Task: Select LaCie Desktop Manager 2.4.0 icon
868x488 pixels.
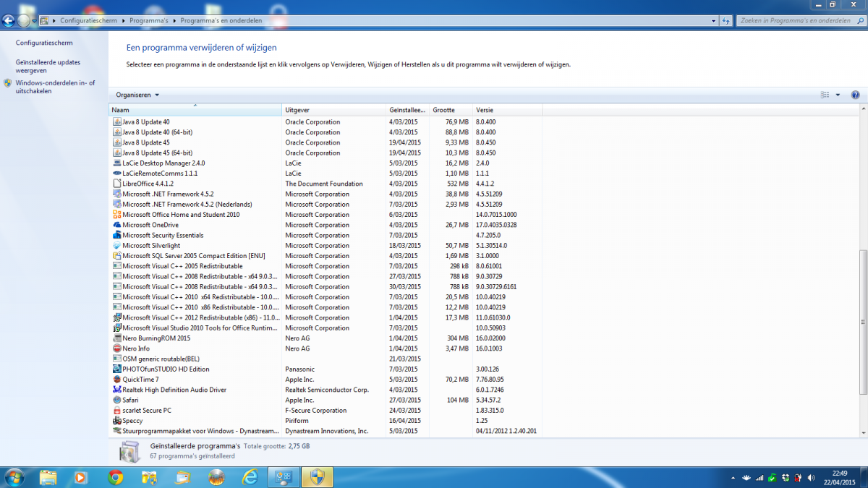Action: click(x=117, y=163)
